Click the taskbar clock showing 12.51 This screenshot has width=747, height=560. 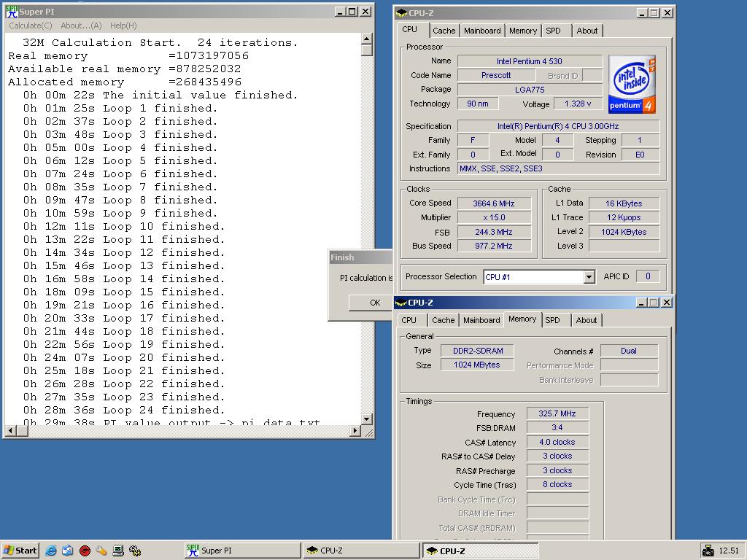coord(729,551)
